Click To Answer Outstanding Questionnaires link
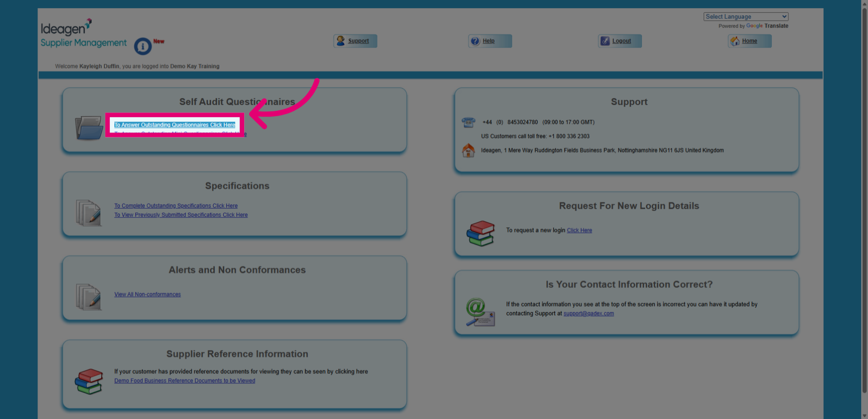This screenshot has height=419, width=868. pyautogui.click(x=175, y=125)
